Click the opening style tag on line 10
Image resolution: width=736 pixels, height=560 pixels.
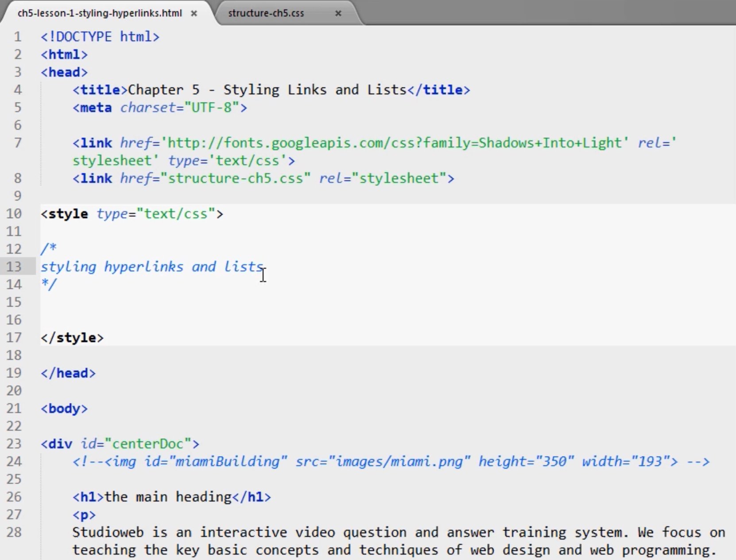[x=132, y=214]
